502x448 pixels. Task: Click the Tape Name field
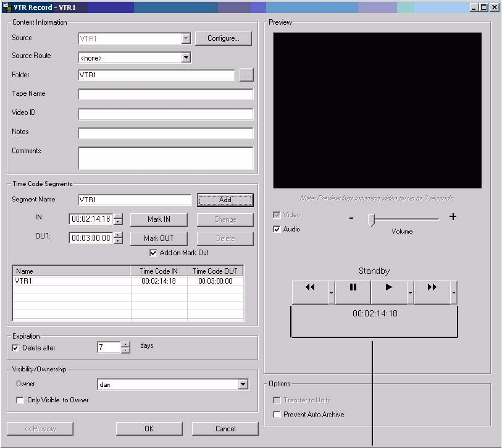pyautogui.click(x=165, y=94)
